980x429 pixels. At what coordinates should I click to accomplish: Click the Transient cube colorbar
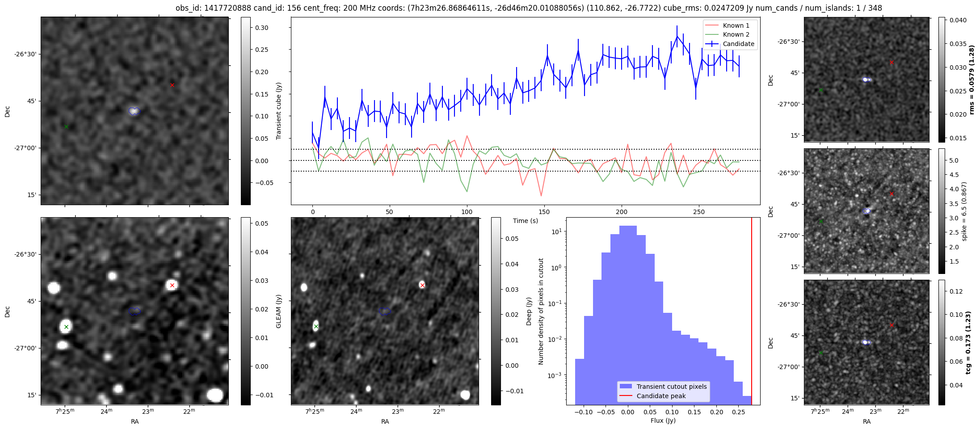[246, 111]
